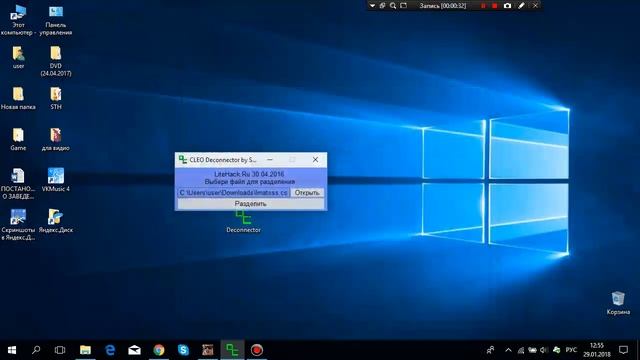Open the Mail app on the taskbar
The image size is (640, 360).
134,350
